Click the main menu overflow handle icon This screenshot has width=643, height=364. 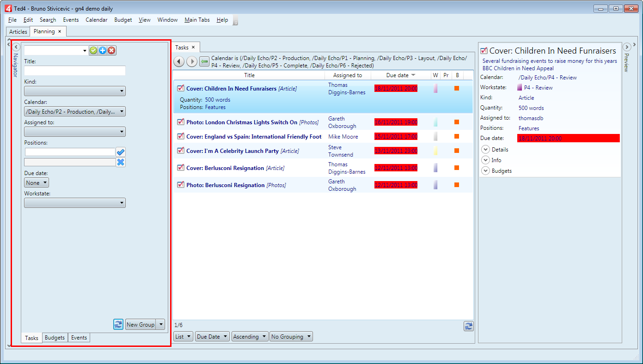click(x=235, y=20)
